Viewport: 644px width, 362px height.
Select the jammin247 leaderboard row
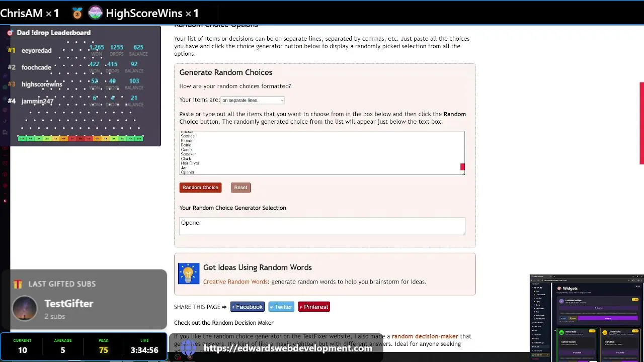click(77, 101)
